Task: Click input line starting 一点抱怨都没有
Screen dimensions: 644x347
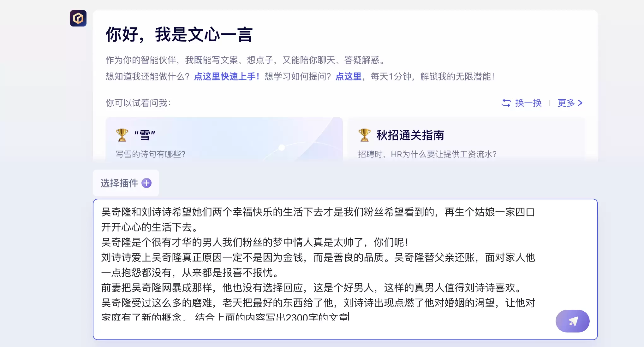Action: (190, 273)
